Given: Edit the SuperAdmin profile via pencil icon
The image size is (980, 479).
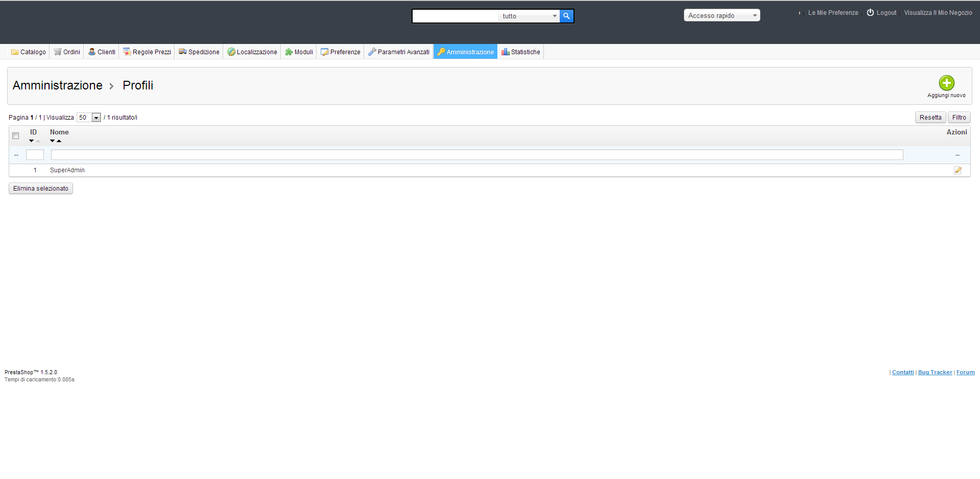Looking at the screenshot, I should [958, 170].
